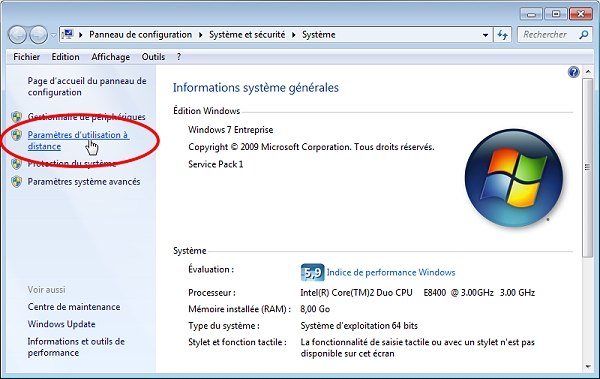Click shield icon beside Gestionnaire de périphériques
This screenshot has height=379, width=600.
coord(16,116)
